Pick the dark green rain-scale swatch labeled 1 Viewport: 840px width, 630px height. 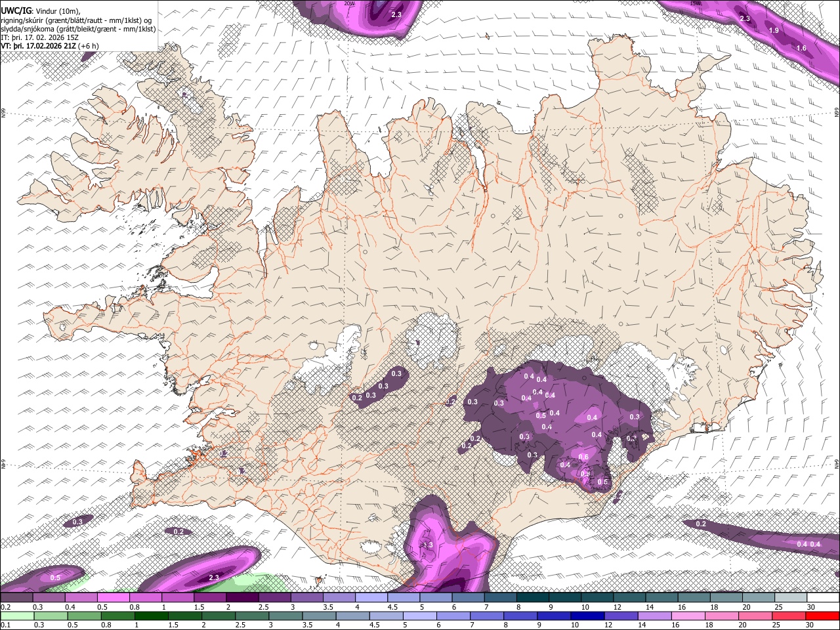pos(152,616)
